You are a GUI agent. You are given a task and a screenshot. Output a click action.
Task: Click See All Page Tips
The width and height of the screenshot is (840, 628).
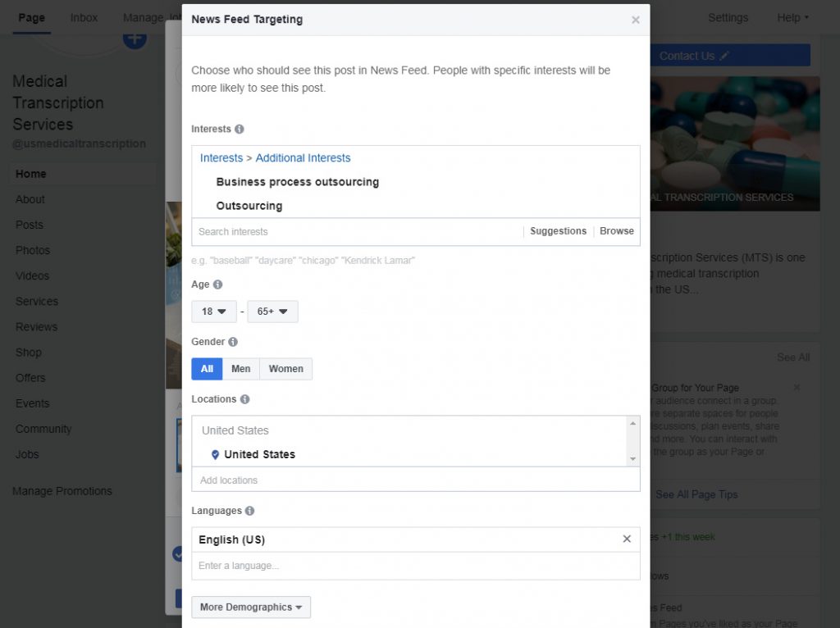tap(696, 494)
